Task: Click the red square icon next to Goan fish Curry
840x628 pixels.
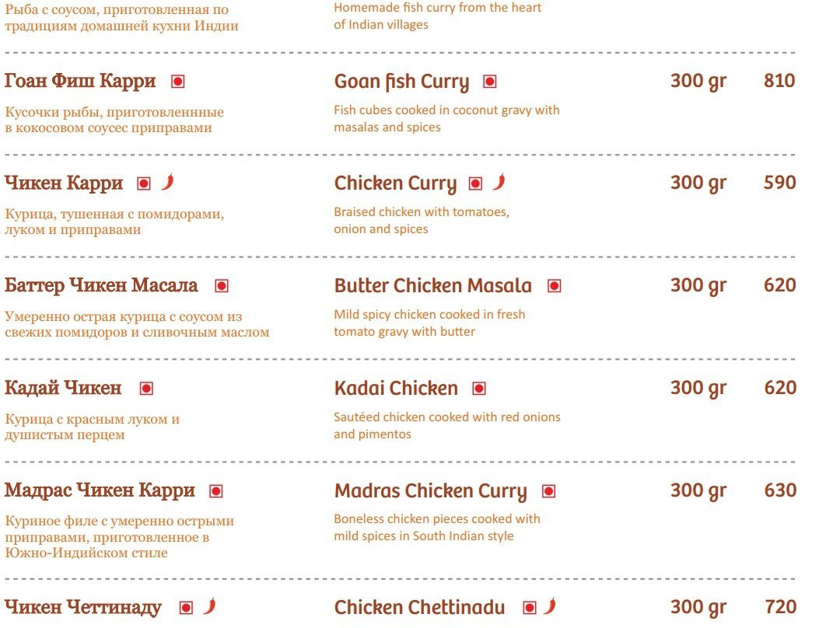Action: [x=490, y=82]
